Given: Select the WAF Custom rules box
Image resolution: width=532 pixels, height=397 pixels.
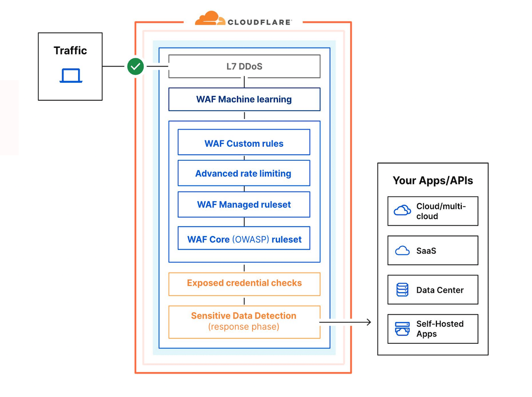Looking at the screenshot, I should (244, 142).
